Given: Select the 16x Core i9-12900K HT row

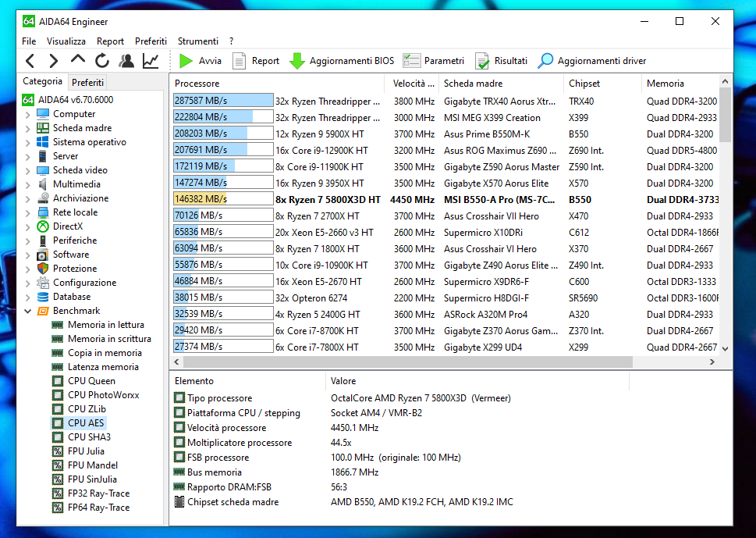Looking at the screenshot, I should (x=445, y=150).
